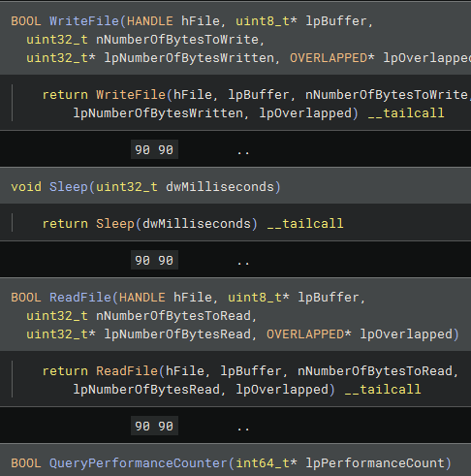Select nNumberOfBytesToWrite argument in WriteFile call
This screenshot has width=471, height=476.
coord(387,95)
